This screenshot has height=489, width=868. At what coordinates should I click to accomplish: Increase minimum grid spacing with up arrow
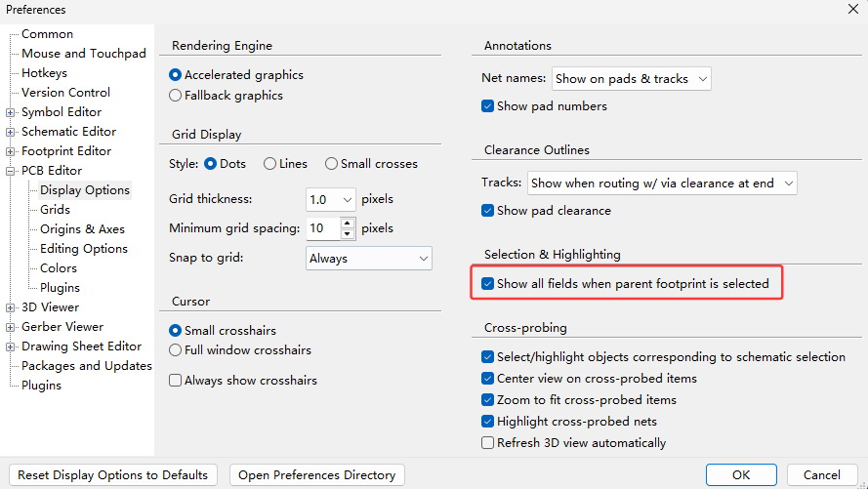[x=347, y=224]
